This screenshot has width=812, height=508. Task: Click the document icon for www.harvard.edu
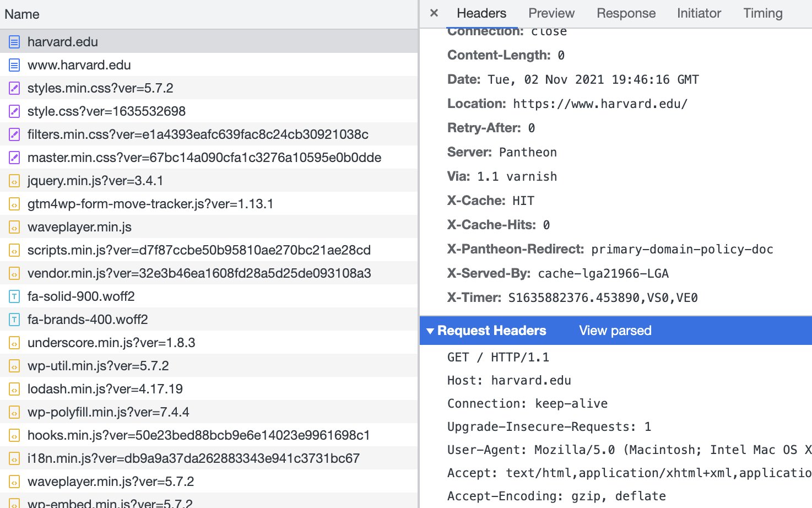[x=14, y=65]
